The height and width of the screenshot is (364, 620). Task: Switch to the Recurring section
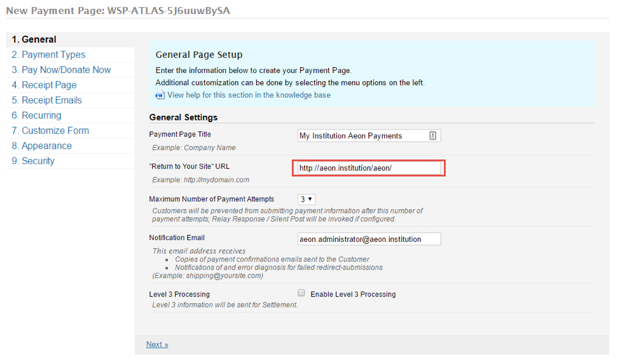(x=36, y=116)
